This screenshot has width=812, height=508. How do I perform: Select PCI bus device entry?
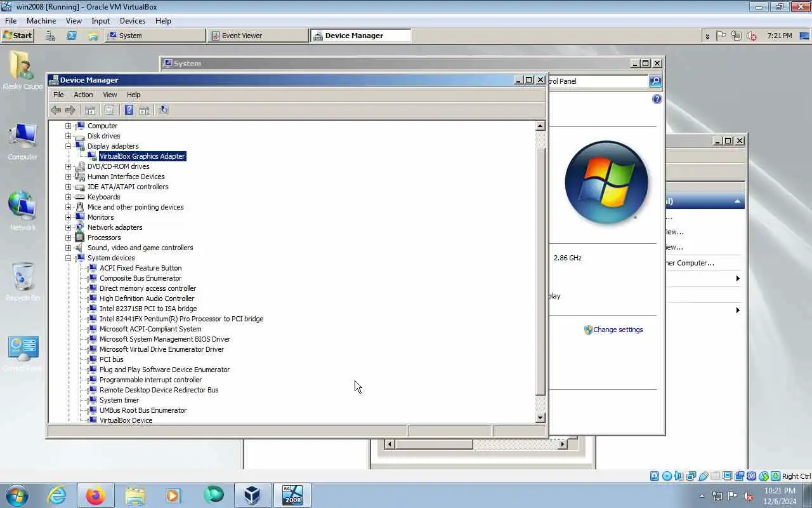coord(112,359)
